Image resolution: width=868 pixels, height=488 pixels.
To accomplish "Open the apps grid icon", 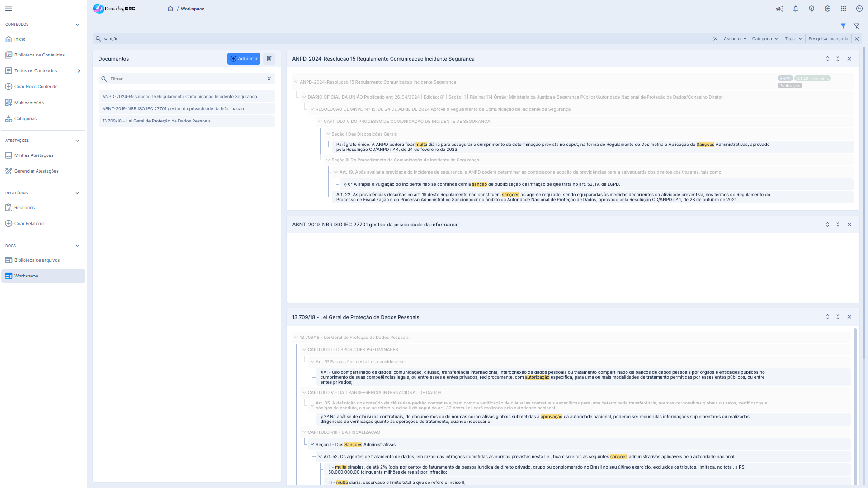I will tap(844, 9).
